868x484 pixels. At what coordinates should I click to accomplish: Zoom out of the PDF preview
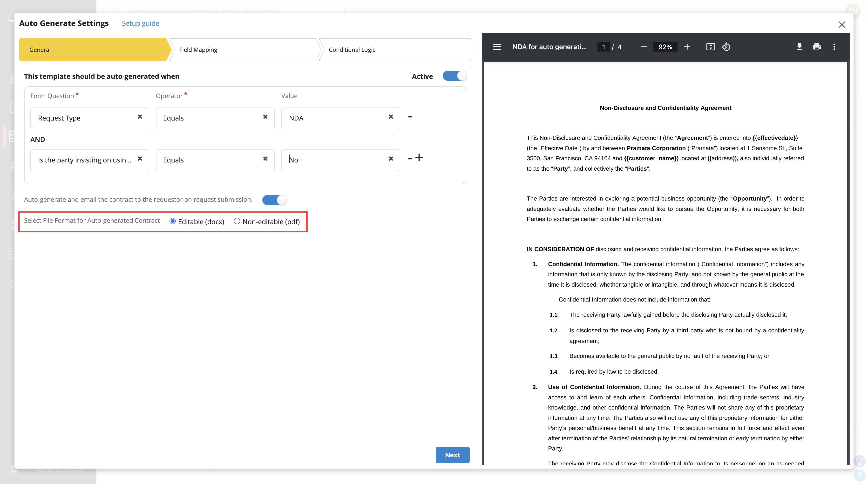point(644,47)
